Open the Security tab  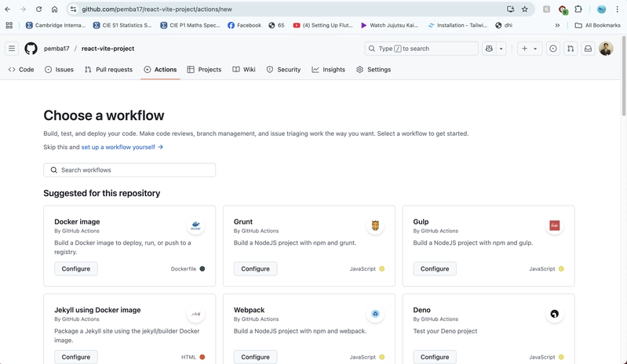coord(283,70)
